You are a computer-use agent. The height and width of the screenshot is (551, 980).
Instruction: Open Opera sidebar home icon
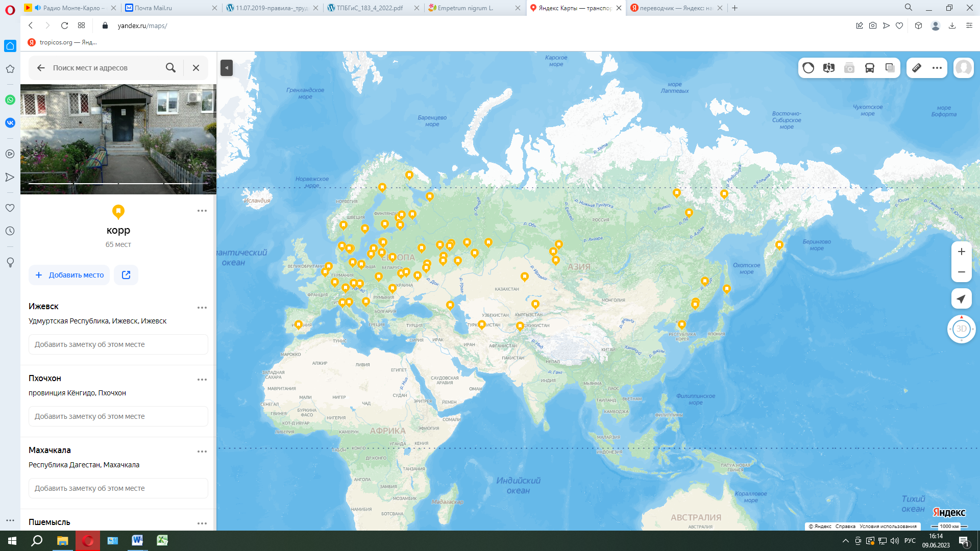pyautogui.click(x=10, y=46)
